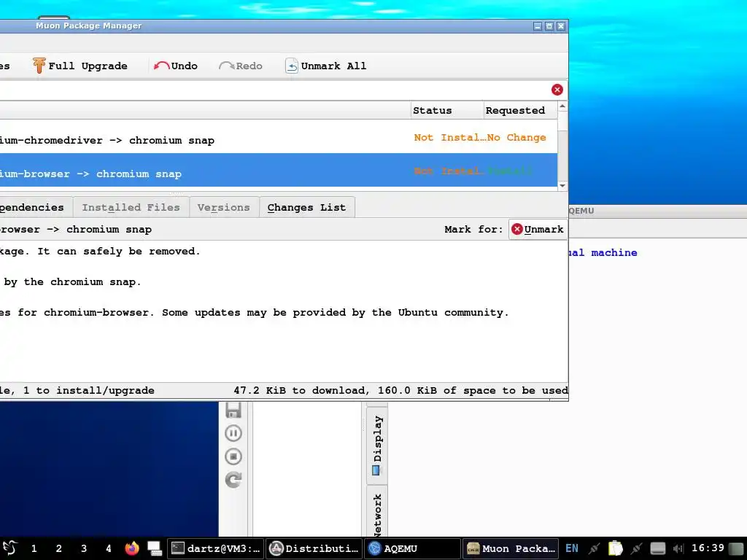This screenshot has width=747, height=560.
Task: Click the Unmark button
Action: coord(538,229)
